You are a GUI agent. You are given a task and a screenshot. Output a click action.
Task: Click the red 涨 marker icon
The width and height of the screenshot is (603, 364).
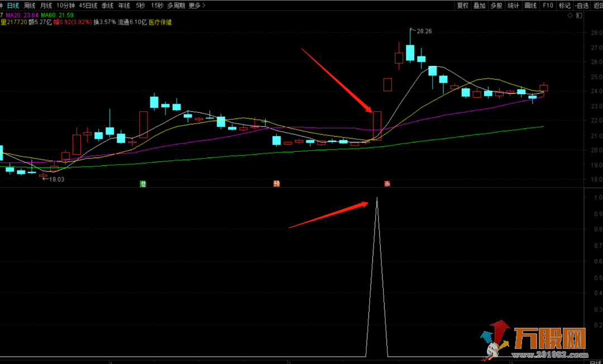click(387, 184)
